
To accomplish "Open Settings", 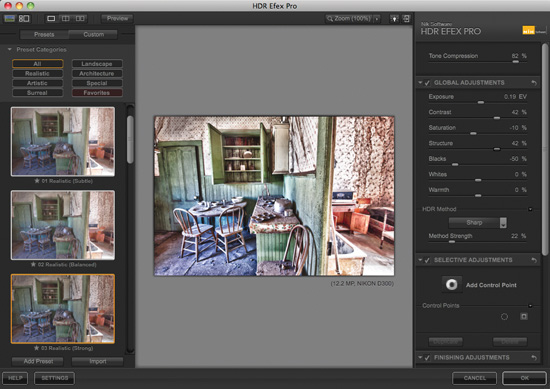I will pyautogui.click(x=54, y=378).
